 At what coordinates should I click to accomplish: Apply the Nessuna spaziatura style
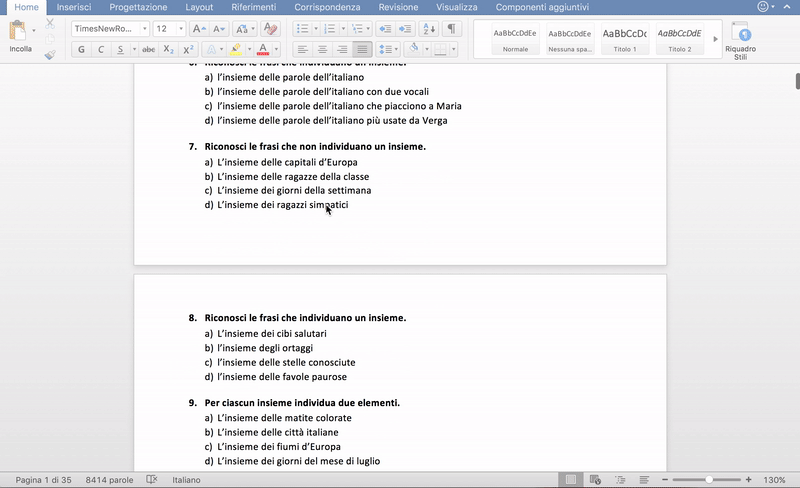(570, 39)
